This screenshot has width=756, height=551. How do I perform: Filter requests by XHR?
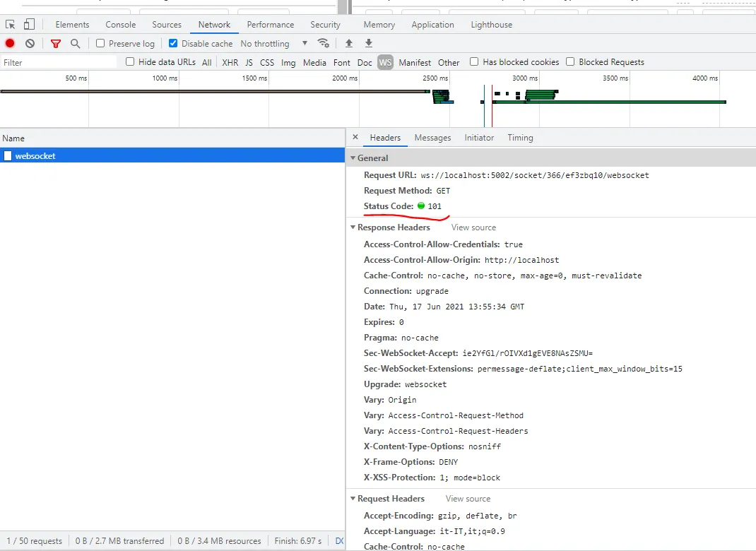pos(230,62)
